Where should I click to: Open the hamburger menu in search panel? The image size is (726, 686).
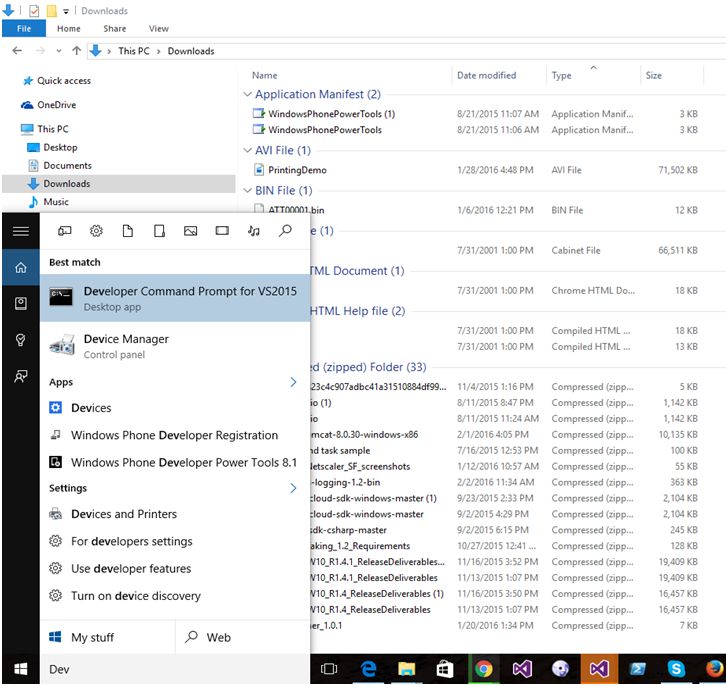click(x=20, y=231)
